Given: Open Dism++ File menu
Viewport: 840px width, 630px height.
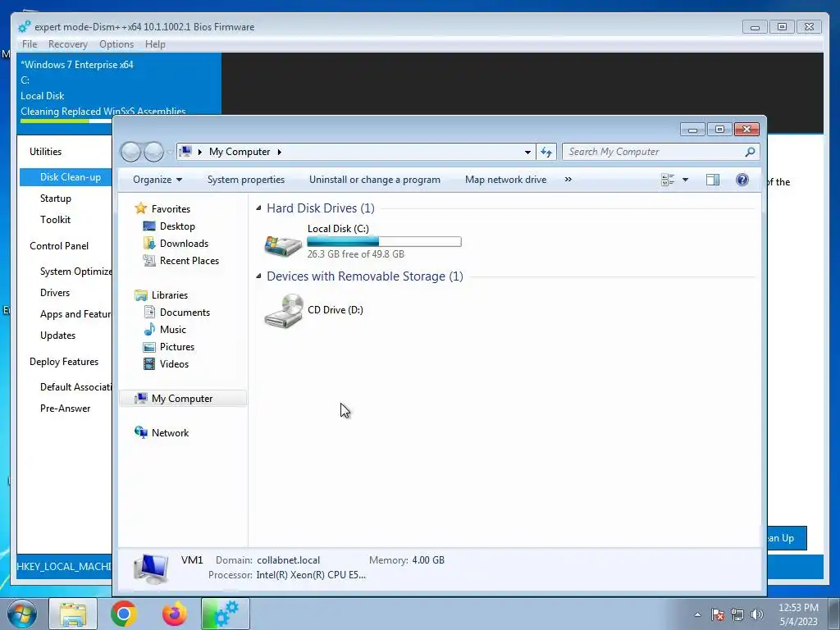Looking at the screenshot, I should (x=30, y=44).
